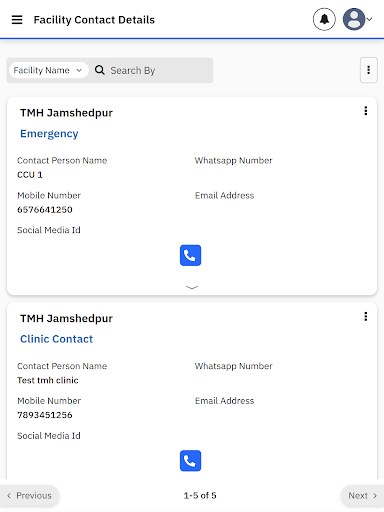384x512 pixels.
Task: Go to the Next page
Action: click(362, 496)
